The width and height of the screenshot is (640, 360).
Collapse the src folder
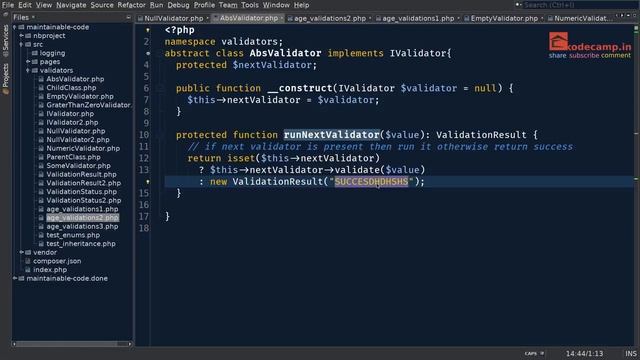[x=22, y=44]
